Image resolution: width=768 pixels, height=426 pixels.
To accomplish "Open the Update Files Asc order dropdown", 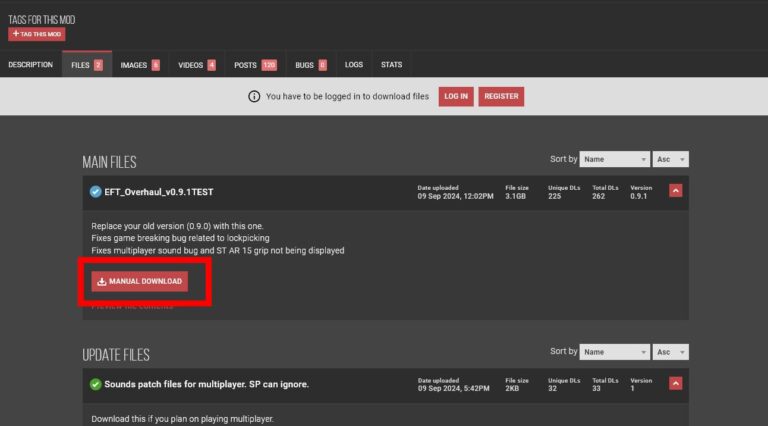I will click(x=671, y=352).
